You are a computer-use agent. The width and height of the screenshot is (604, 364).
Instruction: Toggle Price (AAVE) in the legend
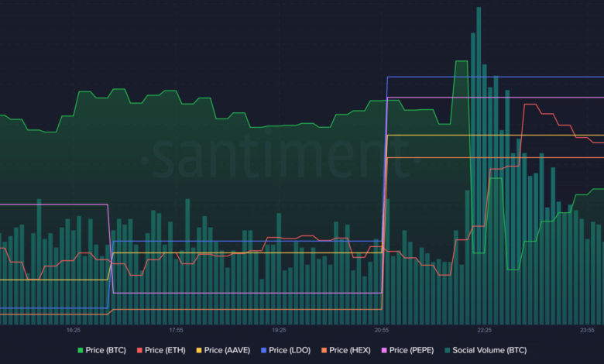pyautogui.click(x=225, y=350)
